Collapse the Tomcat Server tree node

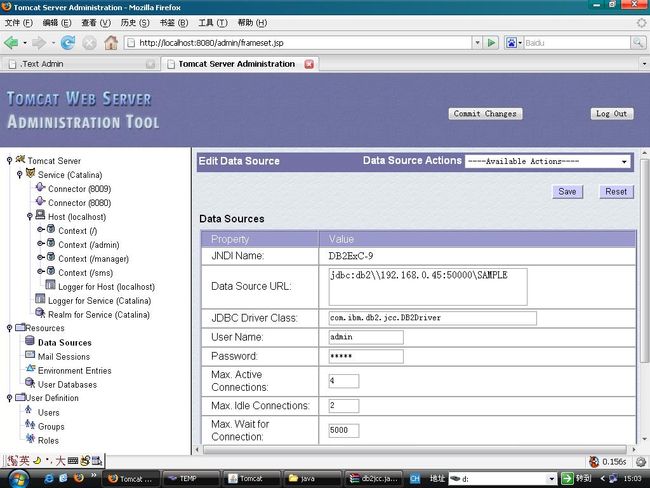9,160
